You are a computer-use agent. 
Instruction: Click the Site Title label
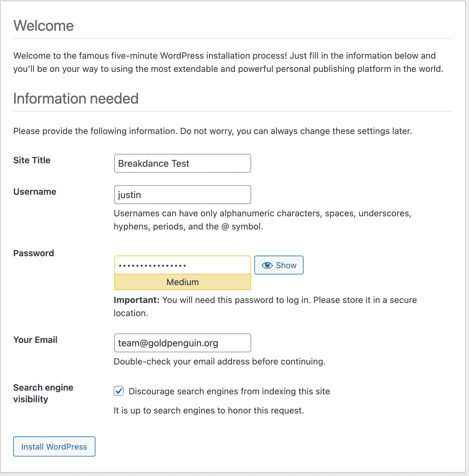32,160
